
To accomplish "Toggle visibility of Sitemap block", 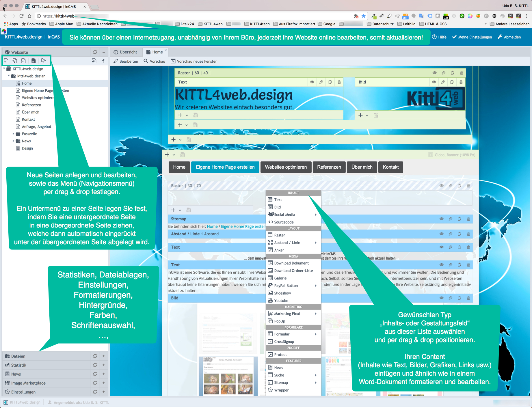I will point(442,219).
